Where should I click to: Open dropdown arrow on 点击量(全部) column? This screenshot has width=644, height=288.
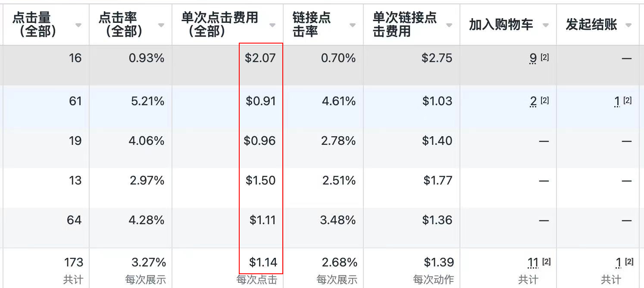tap(78, 25)
